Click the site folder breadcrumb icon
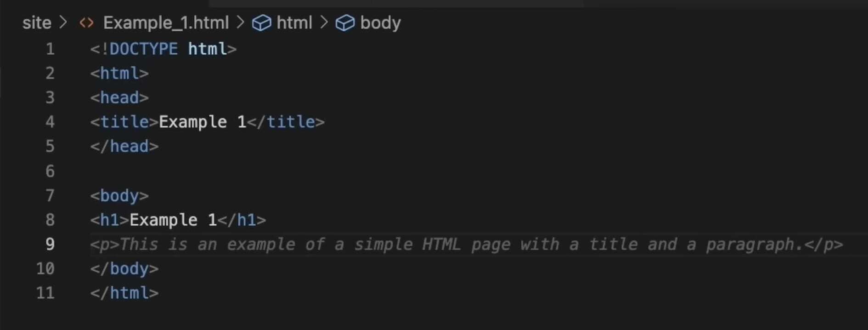 [37, 23]
